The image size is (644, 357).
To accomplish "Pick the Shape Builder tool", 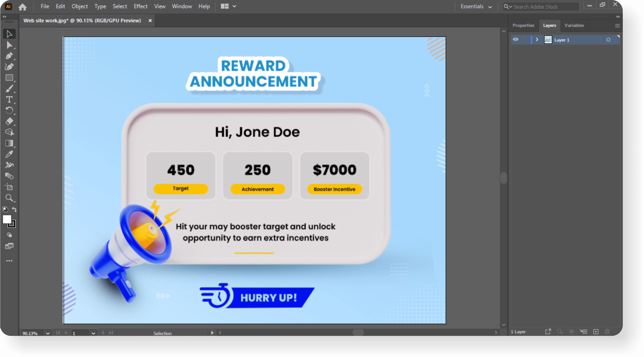I will coord(9,132).
